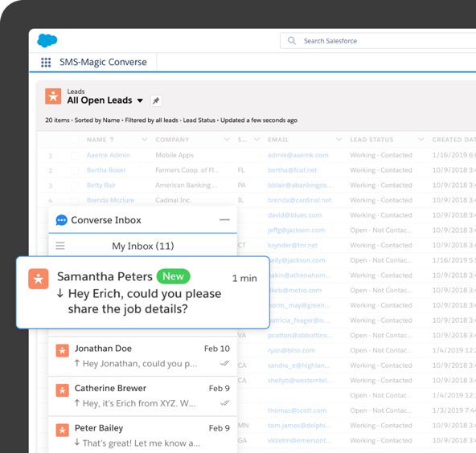
Task: Click email thomas@scott.com
Action: 297,410
